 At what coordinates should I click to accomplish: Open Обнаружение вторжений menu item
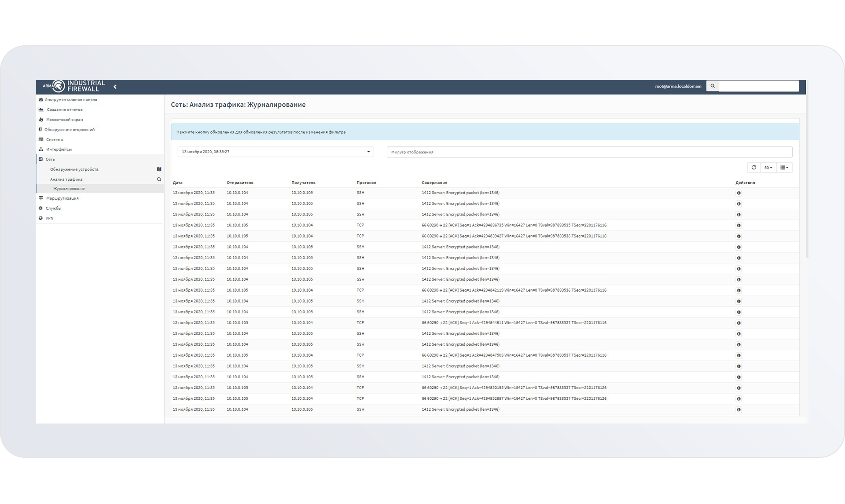click(x=69, y=130)
